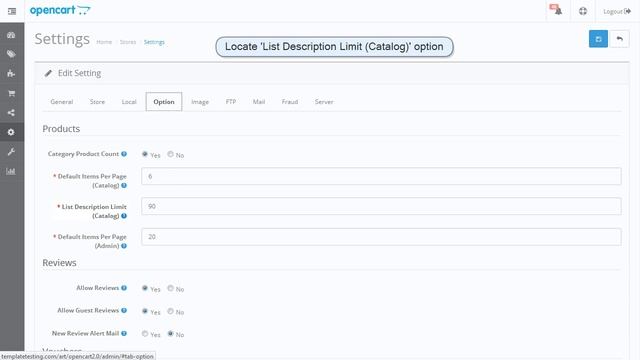The image size is (640, 360).
Task: Switch to the Mail tab
Action: pos(259,102)
